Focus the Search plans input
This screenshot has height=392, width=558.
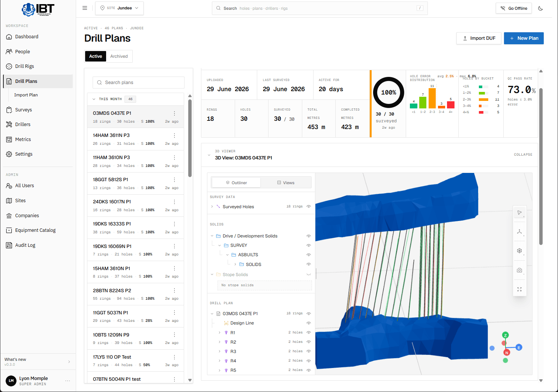pyautogui.click(x=138, y=83)
